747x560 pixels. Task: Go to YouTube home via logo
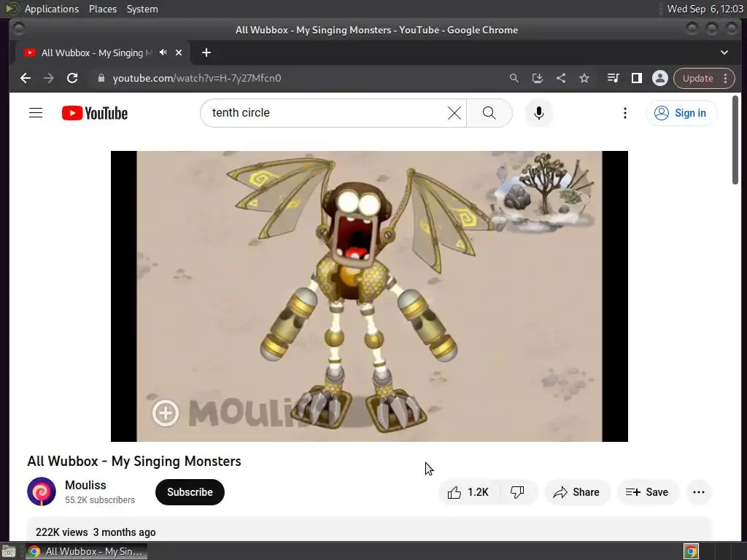(95, 113)
